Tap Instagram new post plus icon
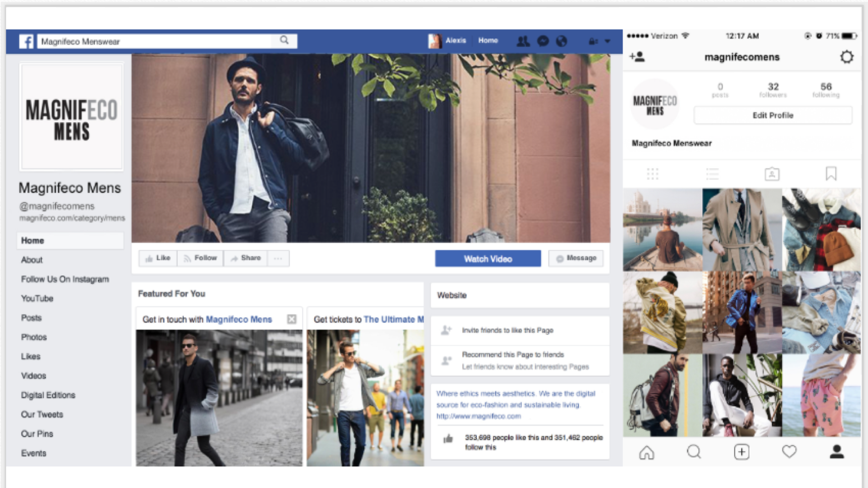Image resolution: width=868 pixels, height=488 pixels. [742, 452]
